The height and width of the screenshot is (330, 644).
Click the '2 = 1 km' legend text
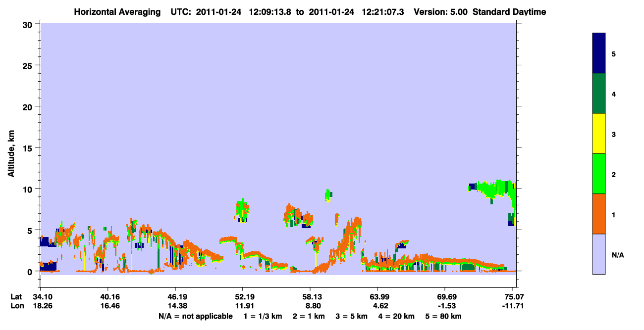click(x=309, y=316)
